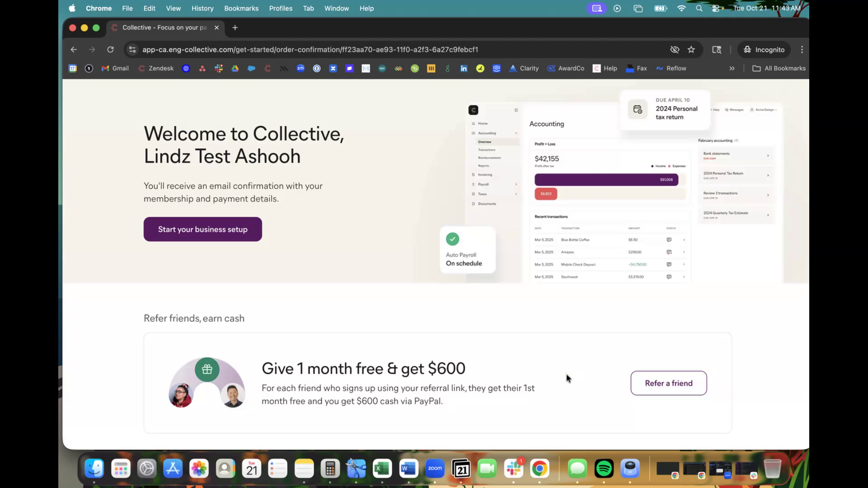Screen dimensions: 868x488
Task: Open the Profiles menu
Action: click(x=280, y=8)
